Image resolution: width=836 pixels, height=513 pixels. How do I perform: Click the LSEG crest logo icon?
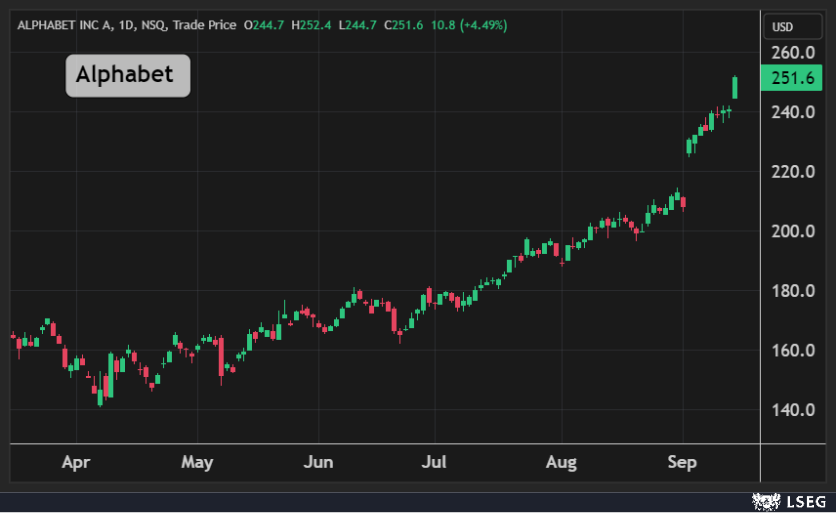coord(765,500)
